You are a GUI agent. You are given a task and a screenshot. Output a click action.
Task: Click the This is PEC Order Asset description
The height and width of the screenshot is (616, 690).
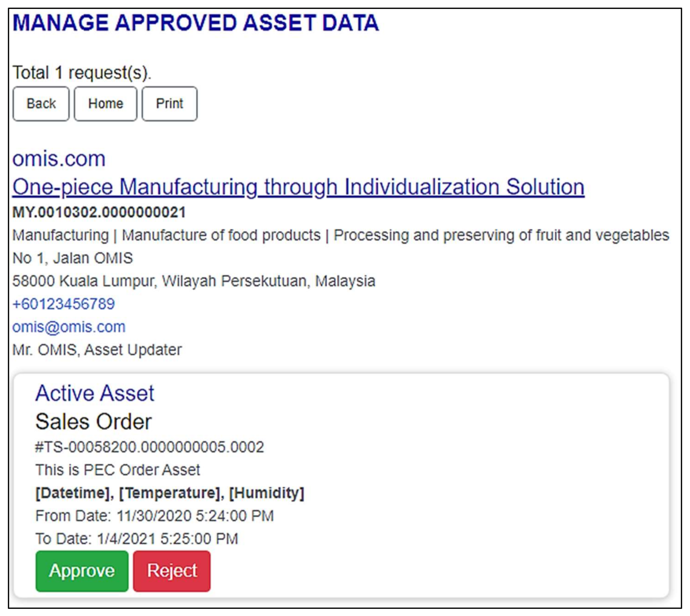(118, 470)
